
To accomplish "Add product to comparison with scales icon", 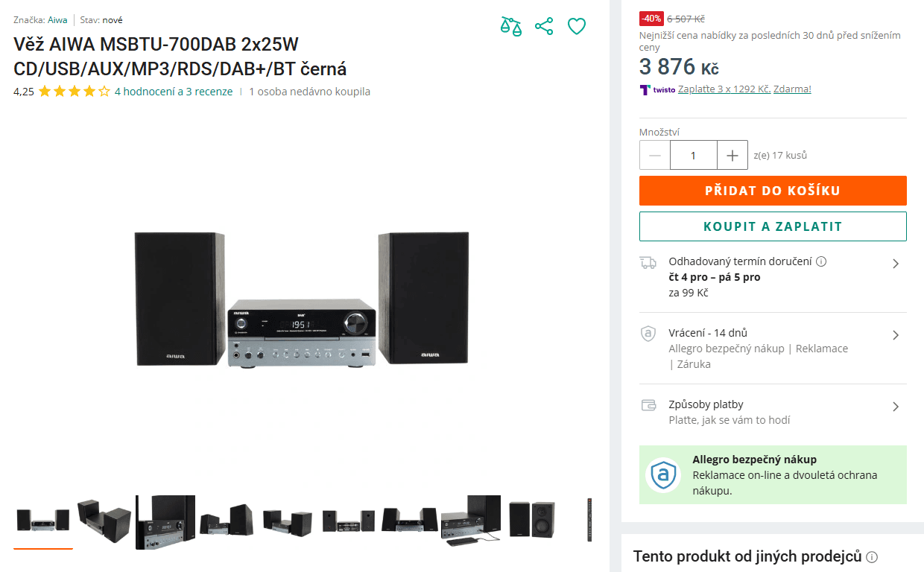I will [510, 25].
